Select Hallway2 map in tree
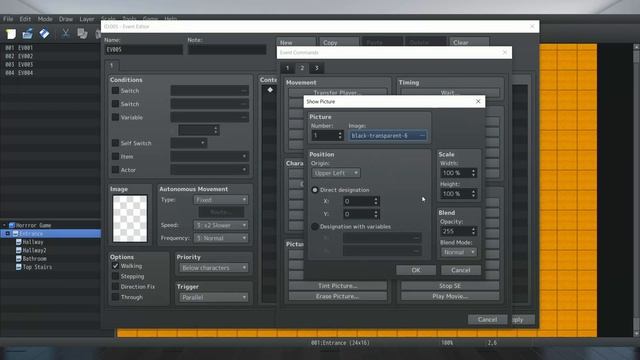This screenshot has height=360, width=640. click(34, 250)
